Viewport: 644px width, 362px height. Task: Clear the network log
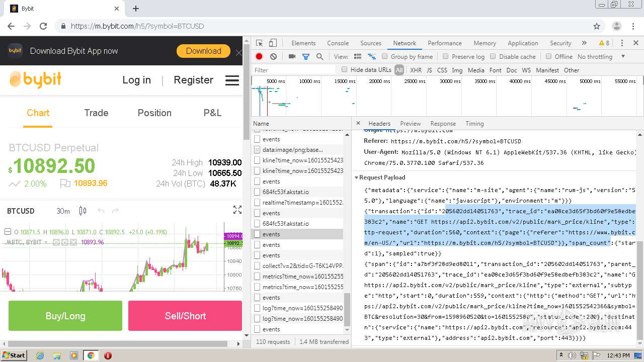click(x=273, y=57)
